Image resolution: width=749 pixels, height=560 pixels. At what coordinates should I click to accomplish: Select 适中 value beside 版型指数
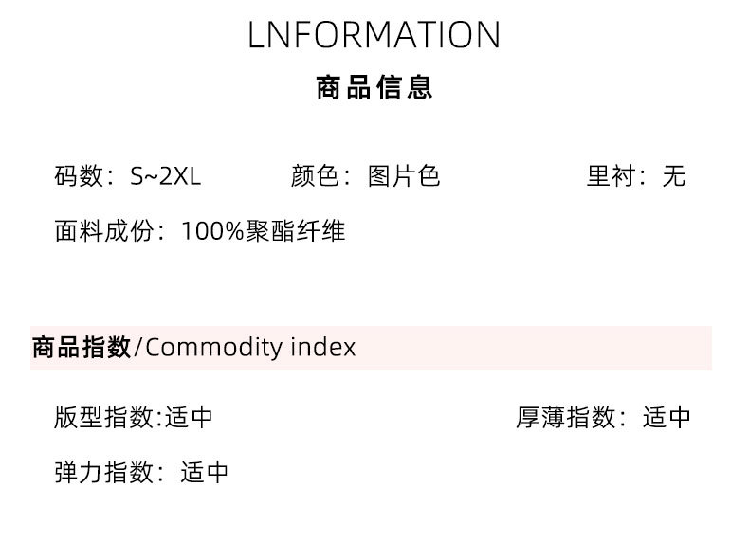tap(189, 417)
